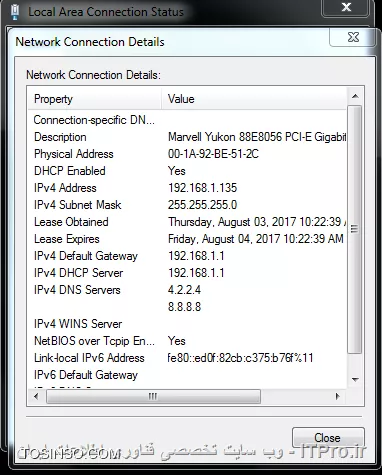
Task: Click the Friday, August 04, 2017 value
Action: point(256,239)
